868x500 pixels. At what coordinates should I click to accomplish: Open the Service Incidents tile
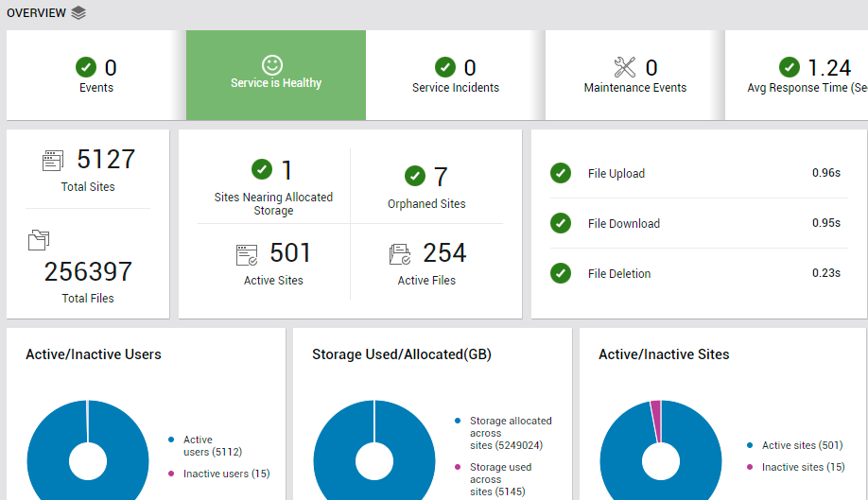(456, 76)
